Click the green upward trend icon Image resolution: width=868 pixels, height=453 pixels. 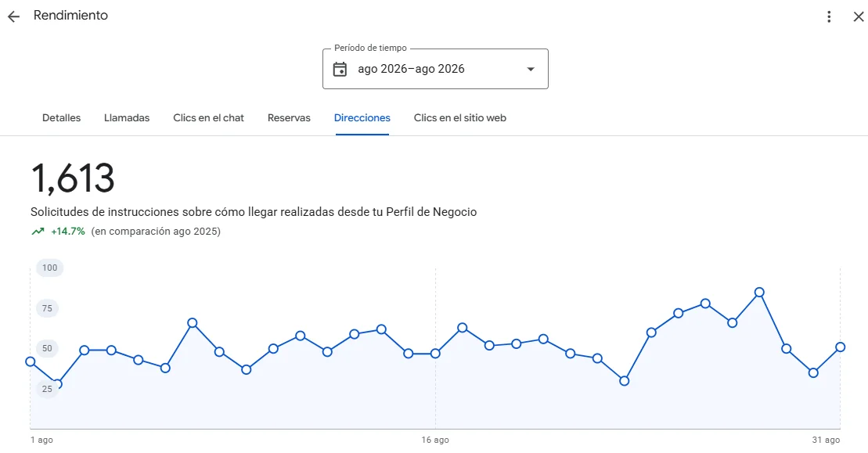click(x=38, y=232)
